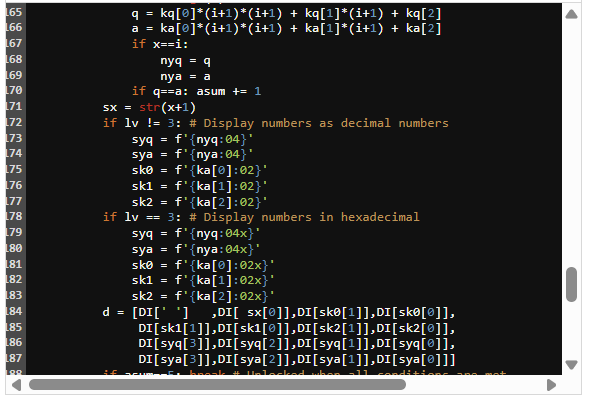Place cursor on the 'nyq = q' line
Image resolution: width=592 pixels, height=401 pixels.
click(x=185, y=61)
